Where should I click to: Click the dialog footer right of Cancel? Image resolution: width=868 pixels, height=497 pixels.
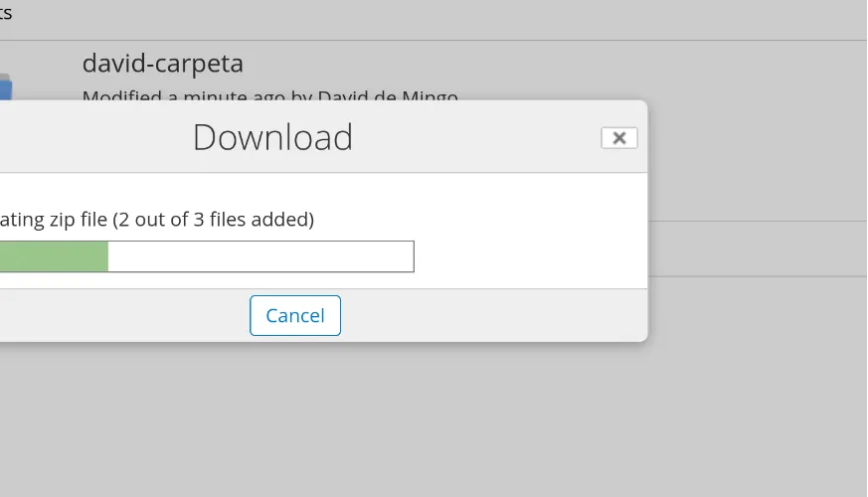[497, 315]
